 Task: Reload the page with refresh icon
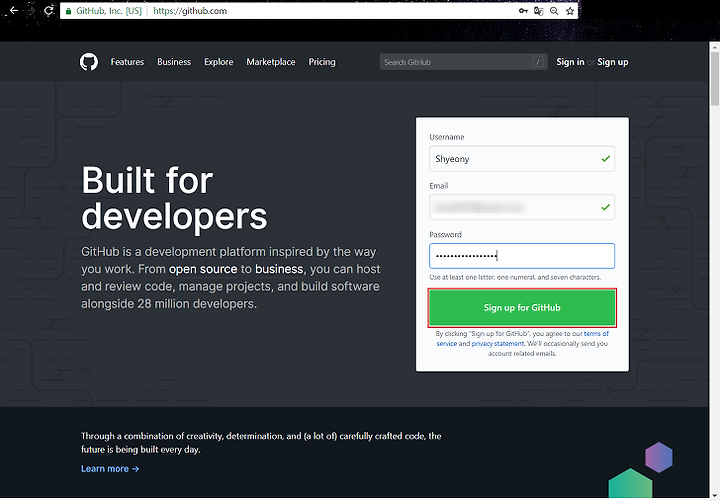pyautogui.click(x=48, y=10)
